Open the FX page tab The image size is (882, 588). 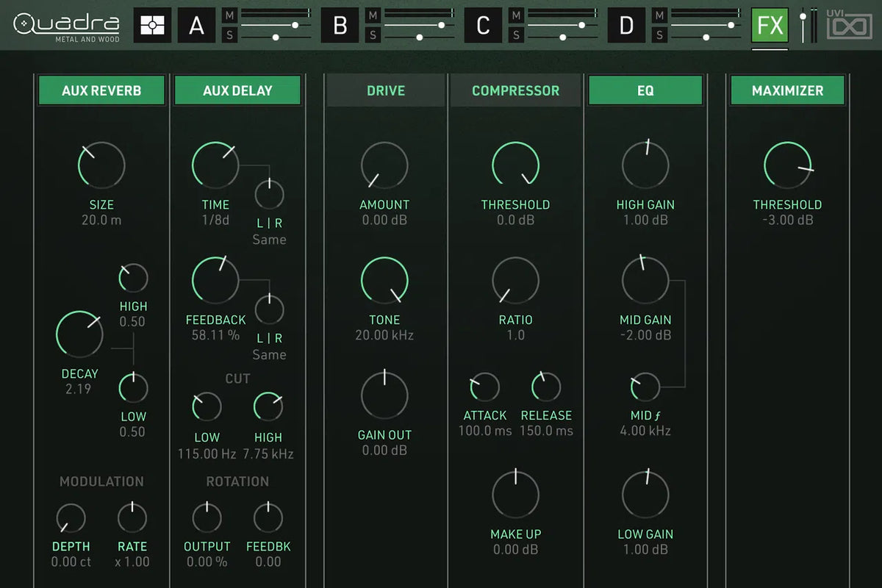tap(770, 26)
